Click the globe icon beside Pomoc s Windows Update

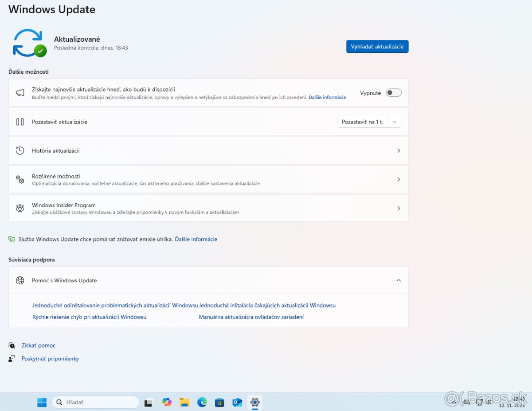tap(20, 280)
